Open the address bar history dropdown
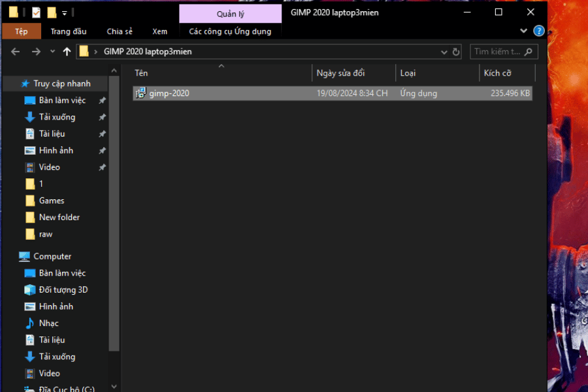This screenshot has width=588, height=392. [x=444, y=52]
